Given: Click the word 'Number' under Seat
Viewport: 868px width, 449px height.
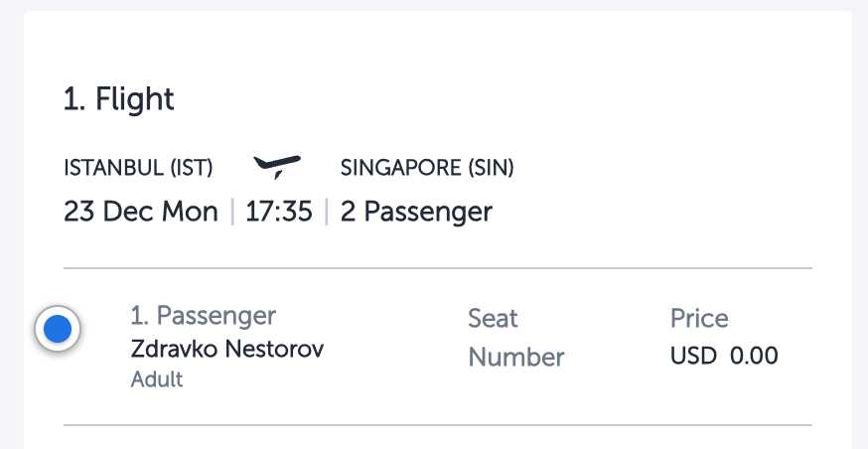Looking at the screenshot, I should pos(515,357).
